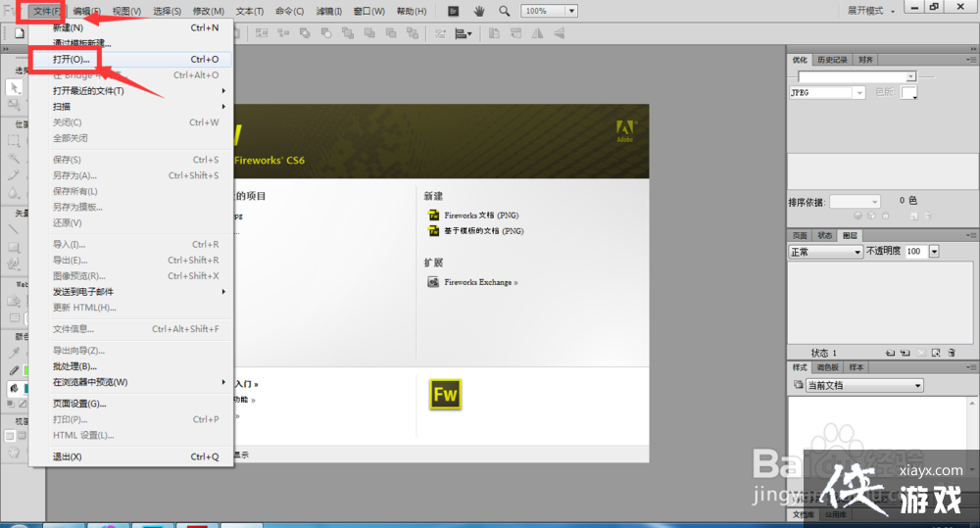Click the Adobe Bridge icon in menu bar

click(x=453, y=11)
